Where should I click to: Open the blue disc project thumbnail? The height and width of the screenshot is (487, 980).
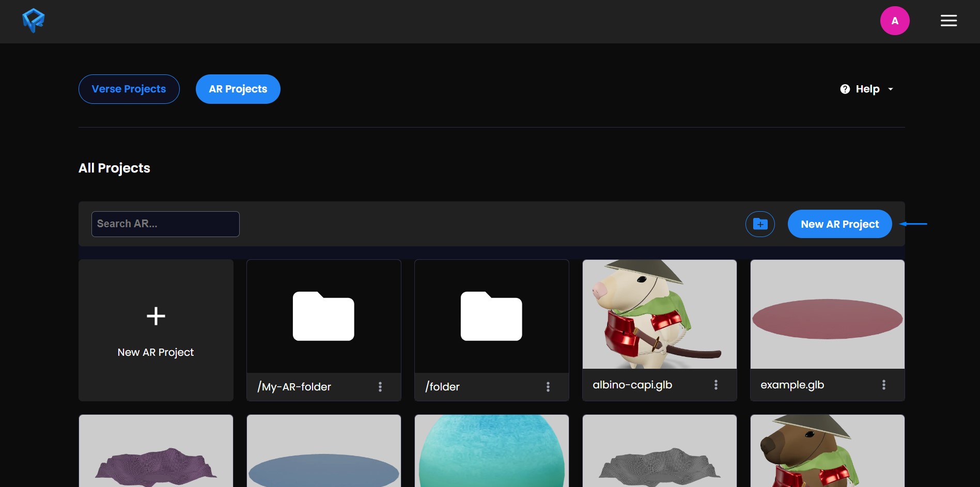pyautogui.click(x=324, y=451)
